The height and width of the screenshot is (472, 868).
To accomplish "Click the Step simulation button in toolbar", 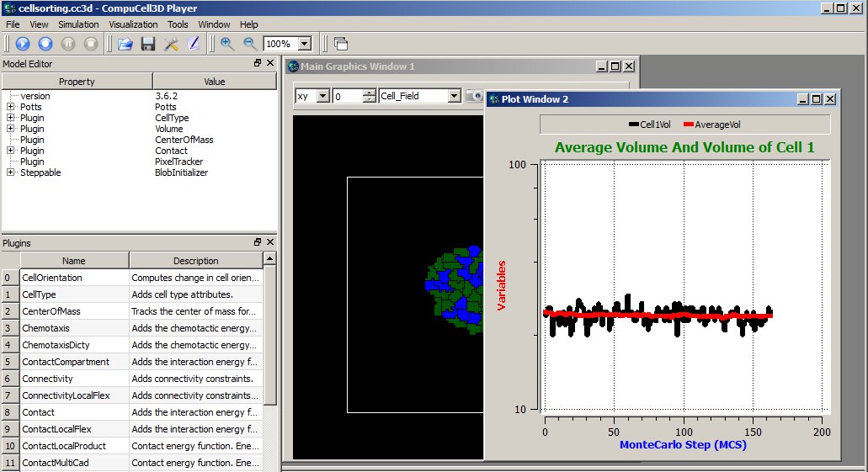I will click(45, 44).
